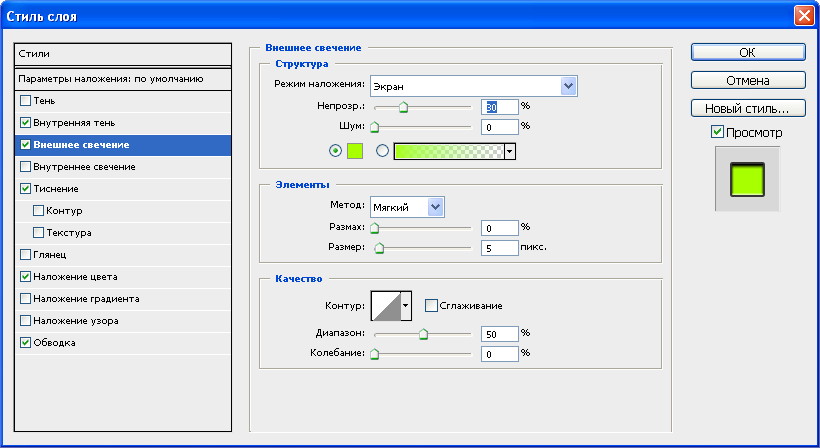Click the green glow color swatch
This screenshot has height=448, width=820.
click(x=355, y=151)
